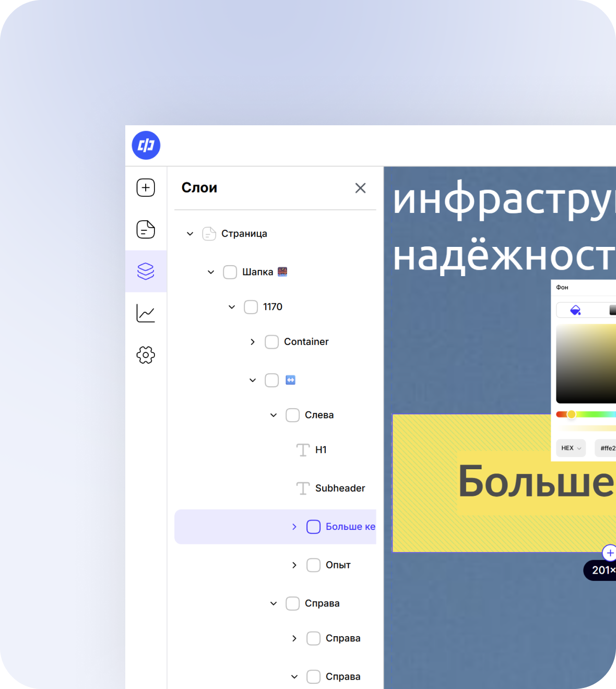
Task: Click the blue app logo icon
Action: coord(146,145)
